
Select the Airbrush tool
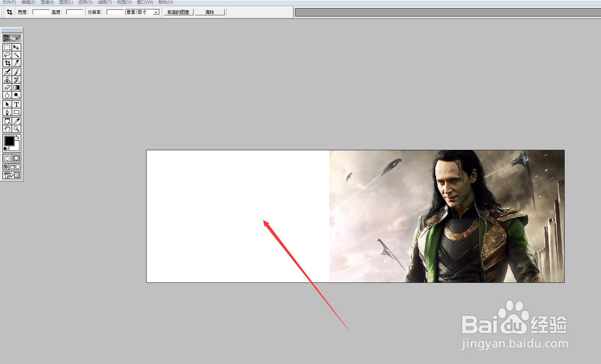(7, 72)
